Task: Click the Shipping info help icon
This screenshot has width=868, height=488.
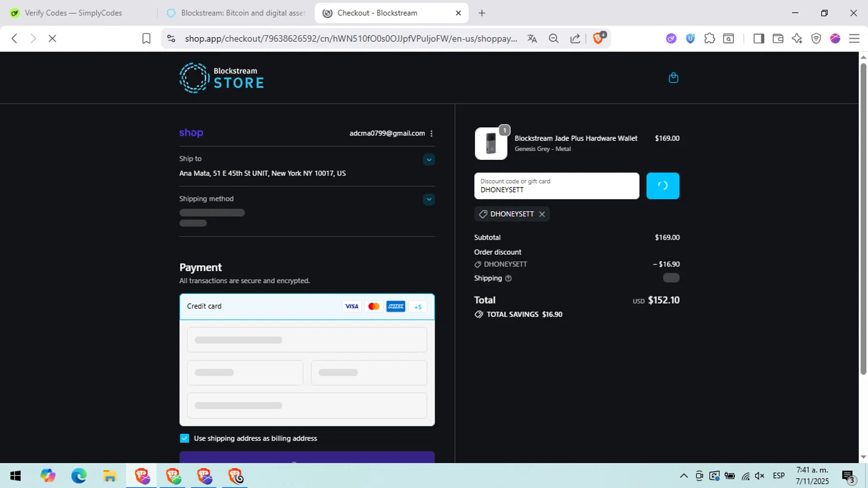Action: (508, 278)
